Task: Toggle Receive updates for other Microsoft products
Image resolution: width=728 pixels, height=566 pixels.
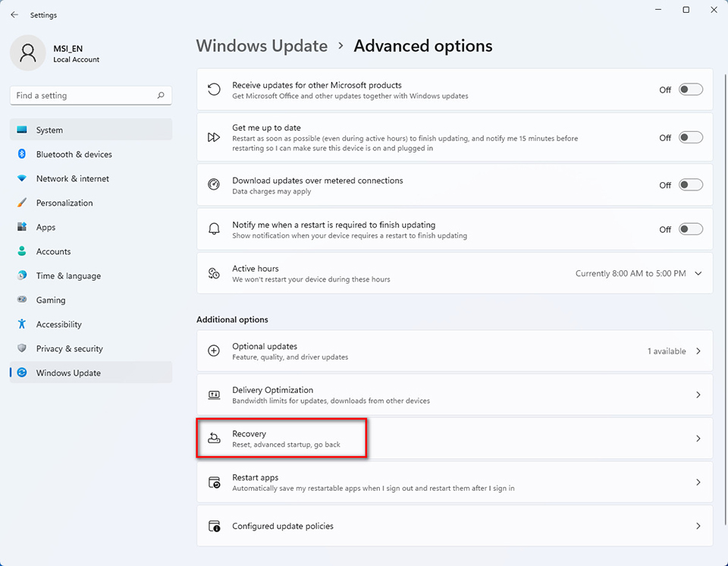Action: pos(690,89)
